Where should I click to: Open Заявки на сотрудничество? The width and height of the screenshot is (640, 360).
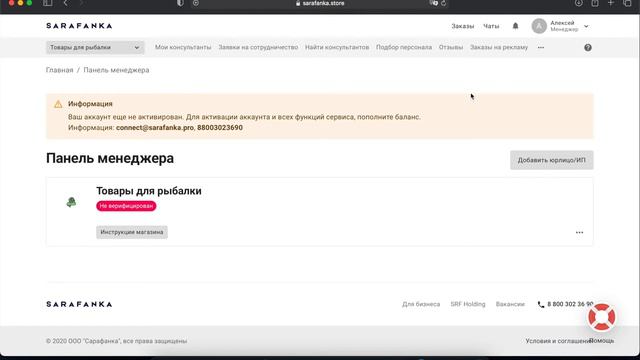(258, 47)
